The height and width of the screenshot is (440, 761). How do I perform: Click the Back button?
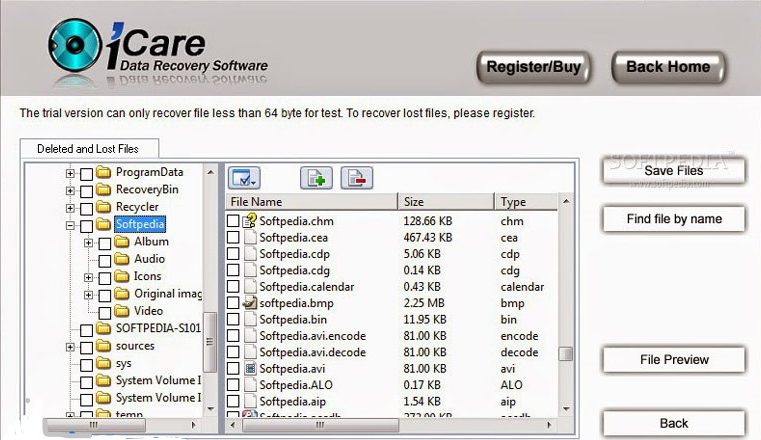point(674,423)
